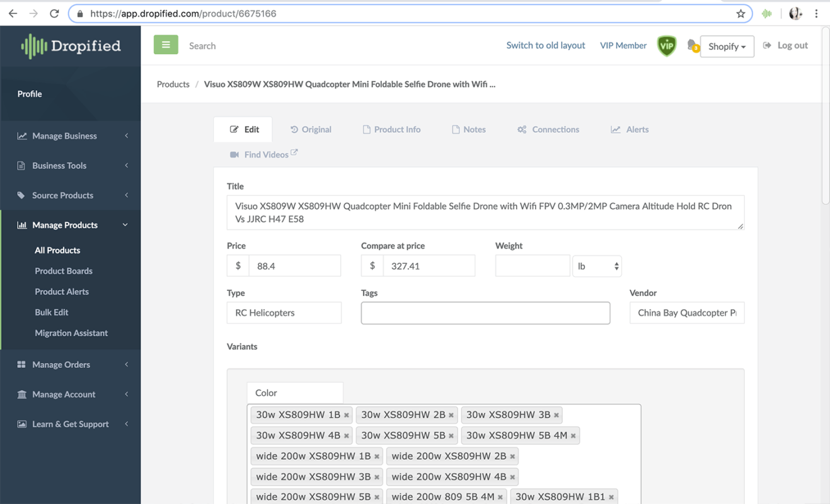Open the Product Info tab

tap(391, 129)
